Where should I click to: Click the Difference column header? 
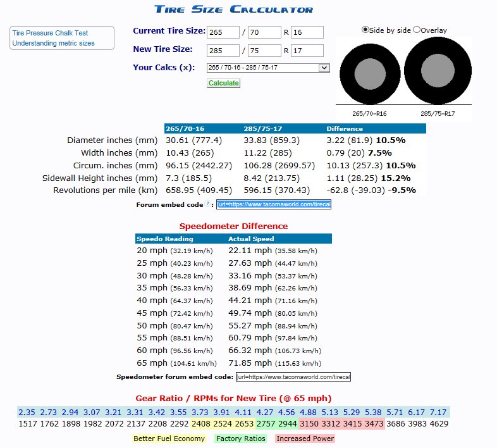click(345, 129)
